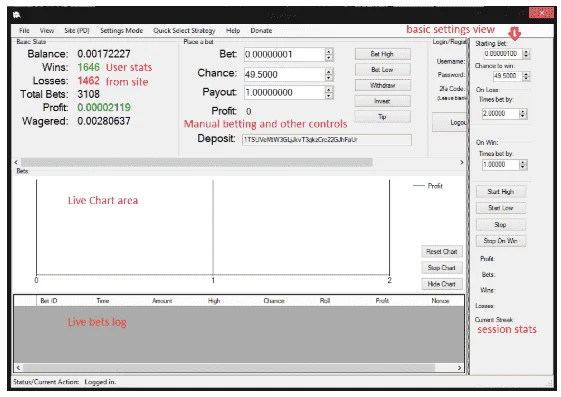The height and width of the screenshot is (397, 561).
Task: Click the Hide Chart button
Action: [442, 284]
